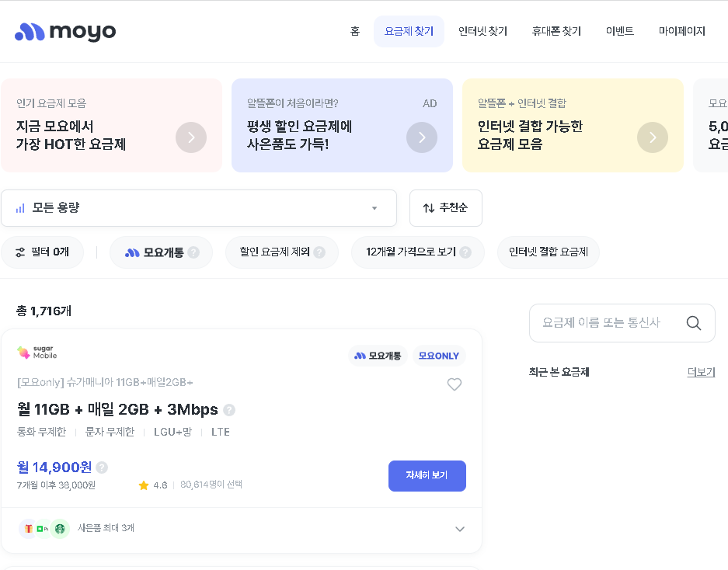
Task: Click the Starbucks gift icon on the plan card
Action: (x=58, y=529)
